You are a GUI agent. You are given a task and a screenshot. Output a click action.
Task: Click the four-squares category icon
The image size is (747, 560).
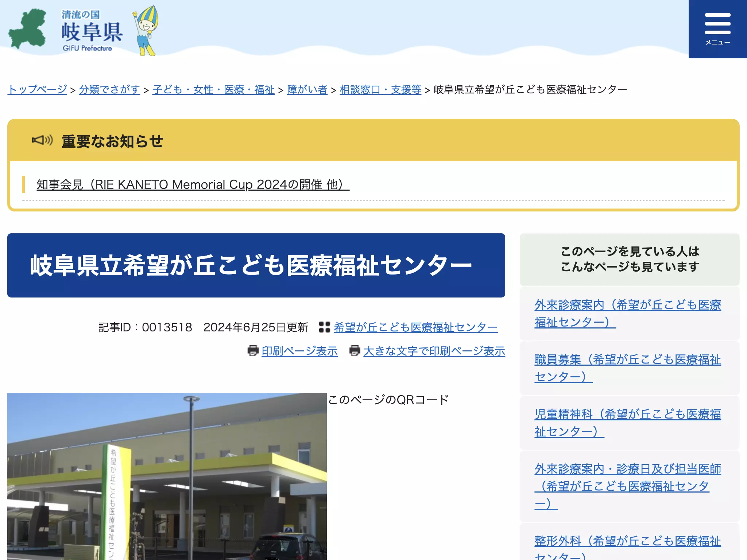(x=324, y=327)
